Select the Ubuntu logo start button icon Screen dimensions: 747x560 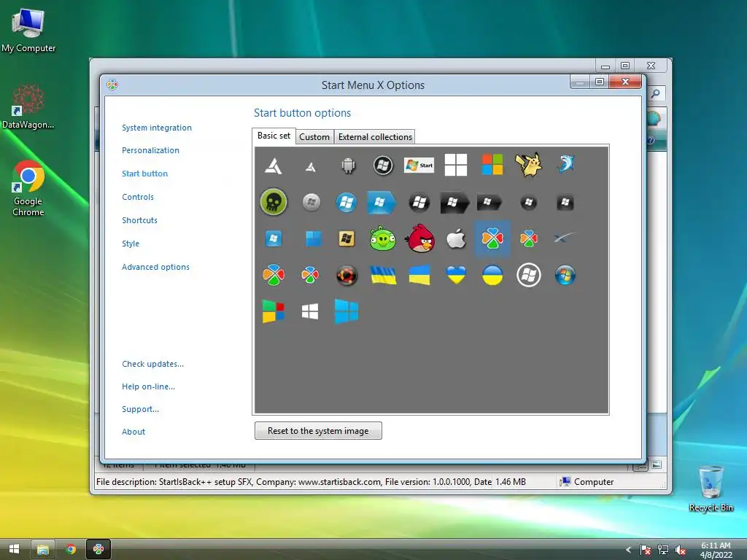coord(347,275)
